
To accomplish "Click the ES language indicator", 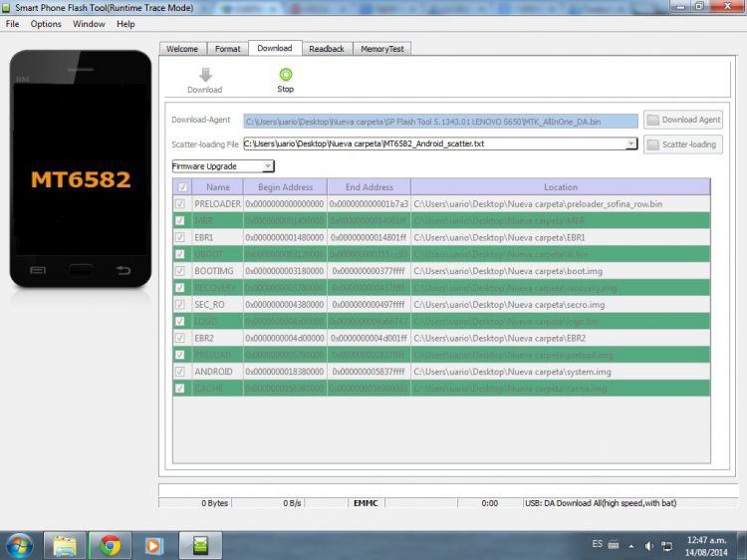I will click(x=597, y=544).
